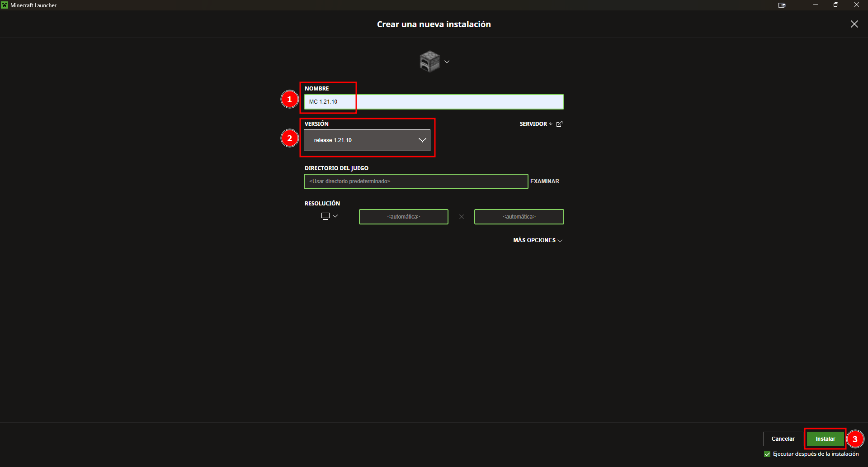Minimize the Minecraft Launcher window
This screenshot has height=467, width=868.
tap(816, 5)
